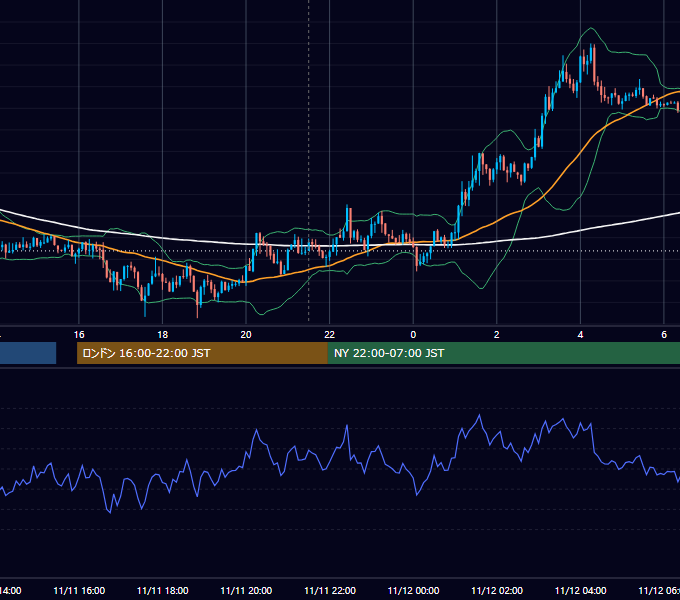Viewport: 680px width, 600px height.
Task: Click the 16 hour label on upper time axis
Action: [x=79, y=335]
